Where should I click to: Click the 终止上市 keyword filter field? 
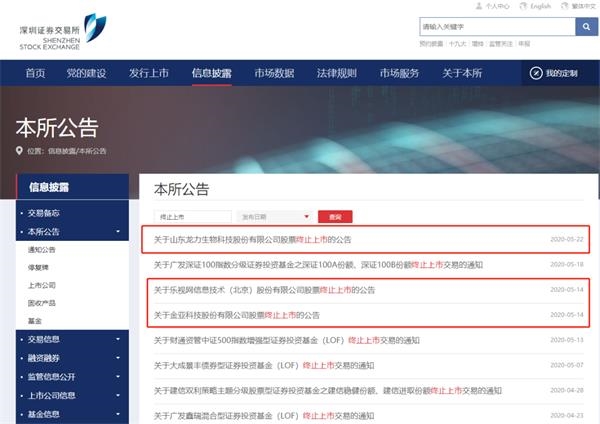(x=192, y=217)
